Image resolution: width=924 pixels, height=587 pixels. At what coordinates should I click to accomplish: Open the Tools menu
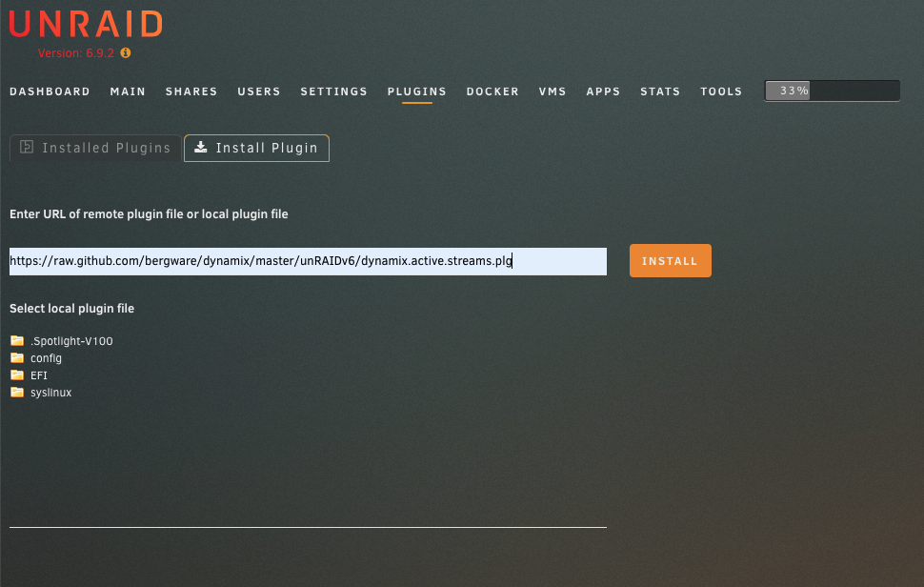pyautogui.click(x=721, y=91)
